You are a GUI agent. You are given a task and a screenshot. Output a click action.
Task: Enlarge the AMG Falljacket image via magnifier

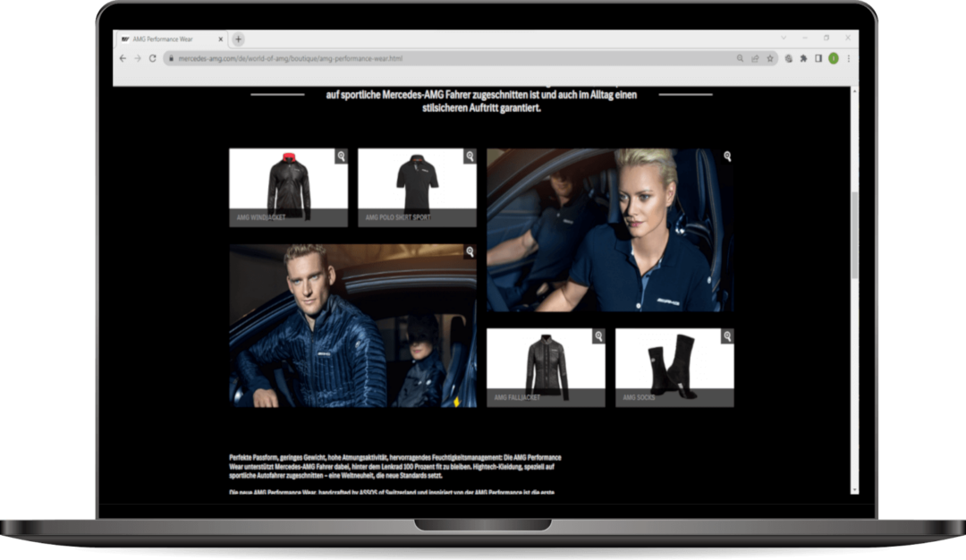[598, 335]
